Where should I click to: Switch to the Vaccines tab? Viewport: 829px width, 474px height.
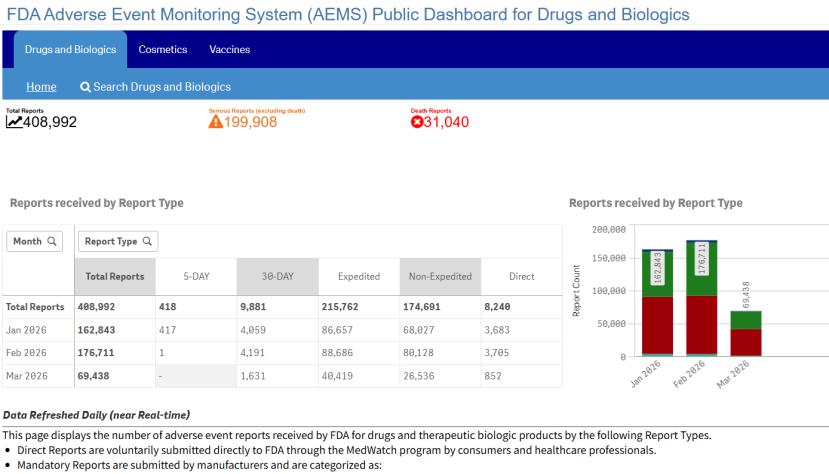pyautogui.click(x=229, y=49)
